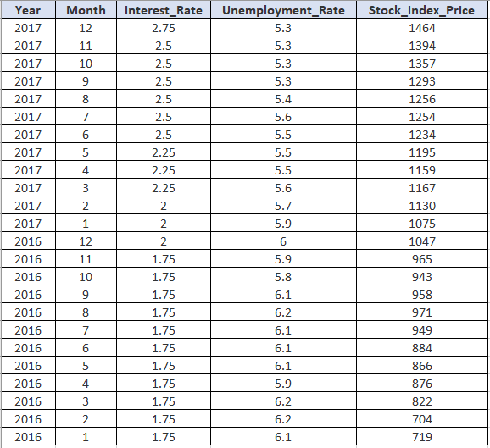The image size is (490, 448).
Task: Click the stock price cell 704
Action: pos(422,419)
